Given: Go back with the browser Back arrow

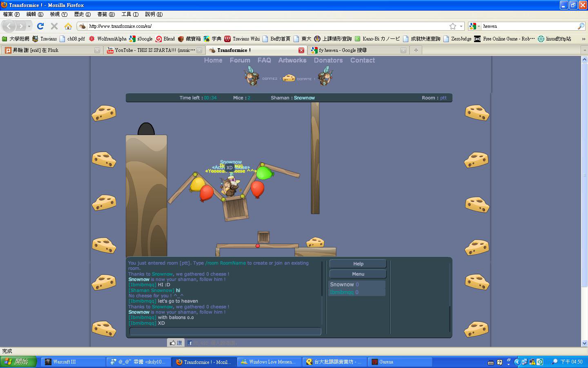Looking at the screenshot, I should (x=9, y=26).
